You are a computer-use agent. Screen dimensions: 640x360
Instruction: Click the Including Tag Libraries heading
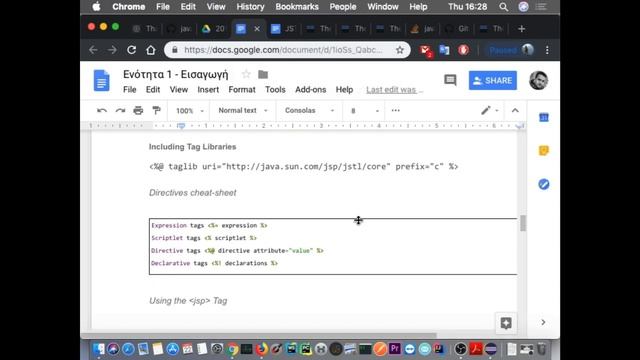(x=193, y=147)
